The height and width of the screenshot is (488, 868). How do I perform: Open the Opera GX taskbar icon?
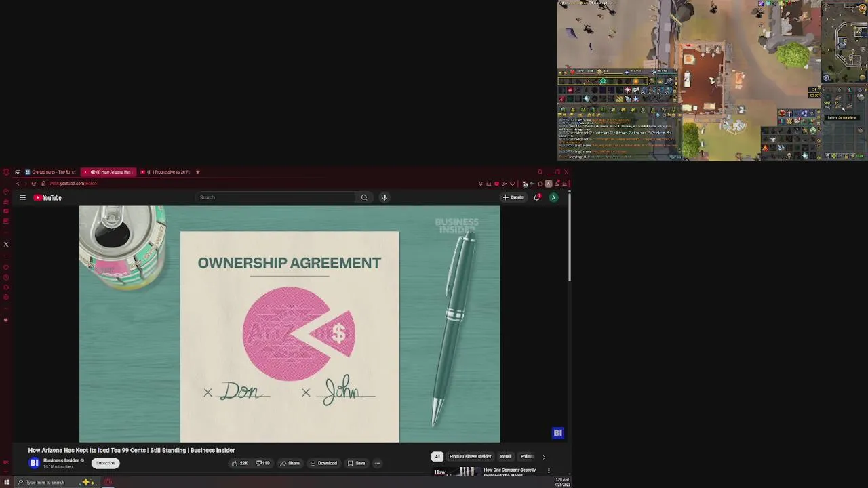click(108, 483)
